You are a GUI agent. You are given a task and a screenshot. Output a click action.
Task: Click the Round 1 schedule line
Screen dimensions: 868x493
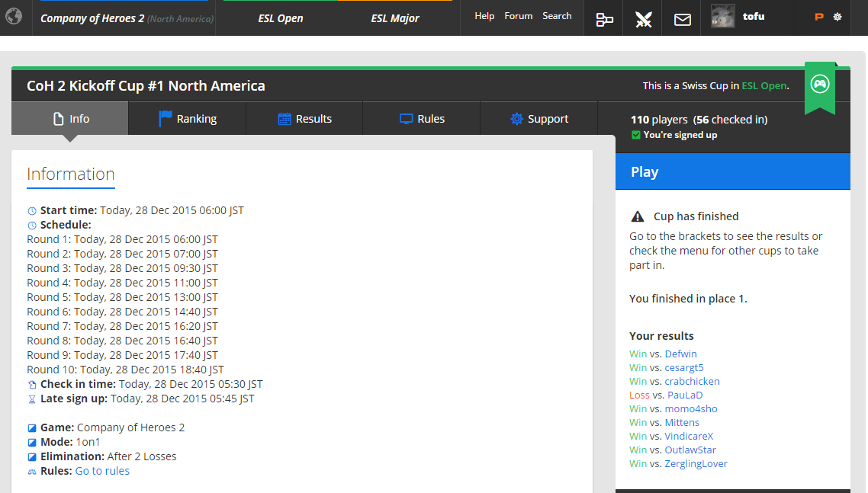[x=122, y=239]
